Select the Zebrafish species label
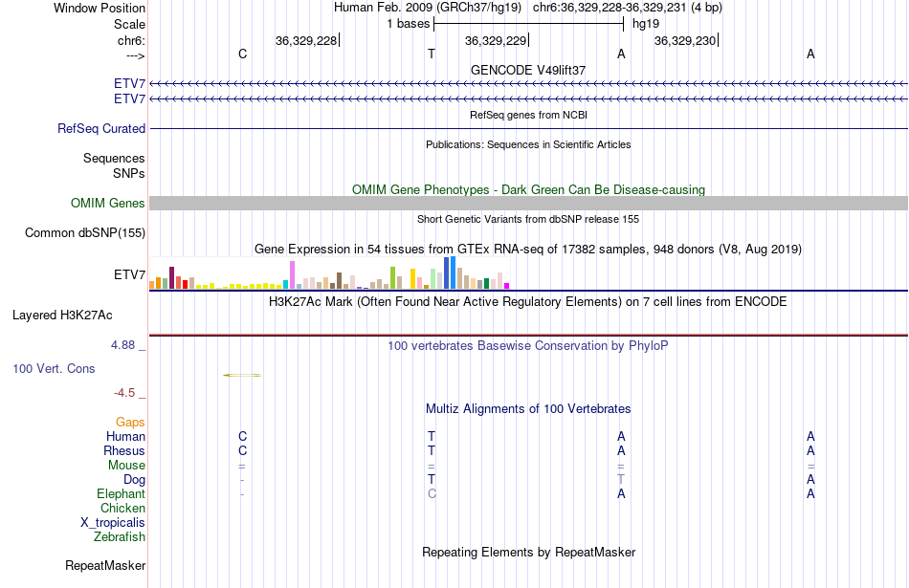This screenshot has height=588, width=909. [x=120, y=537]
